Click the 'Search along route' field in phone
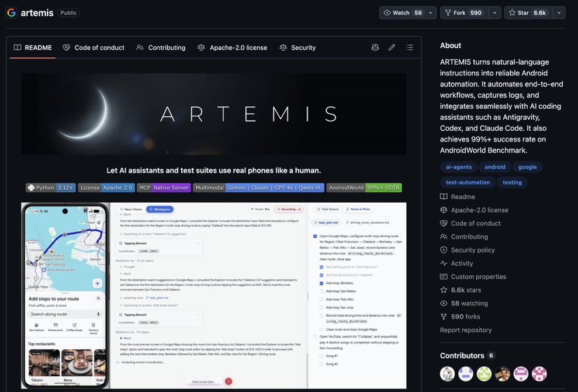Image resolution: width=578 pixels, height=392 pixels. point(65,314)
